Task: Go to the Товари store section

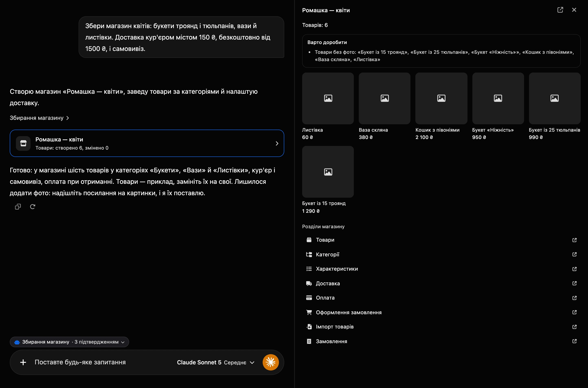Action: pyautogui.click(x=441, y=240)
